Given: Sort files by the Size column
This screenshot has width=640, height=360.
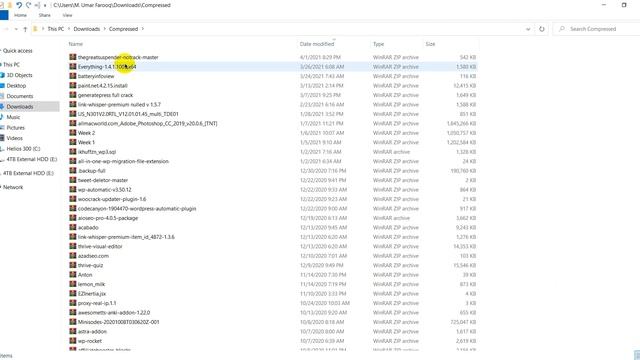Looking at the screenshot, I should pos(430,44).
